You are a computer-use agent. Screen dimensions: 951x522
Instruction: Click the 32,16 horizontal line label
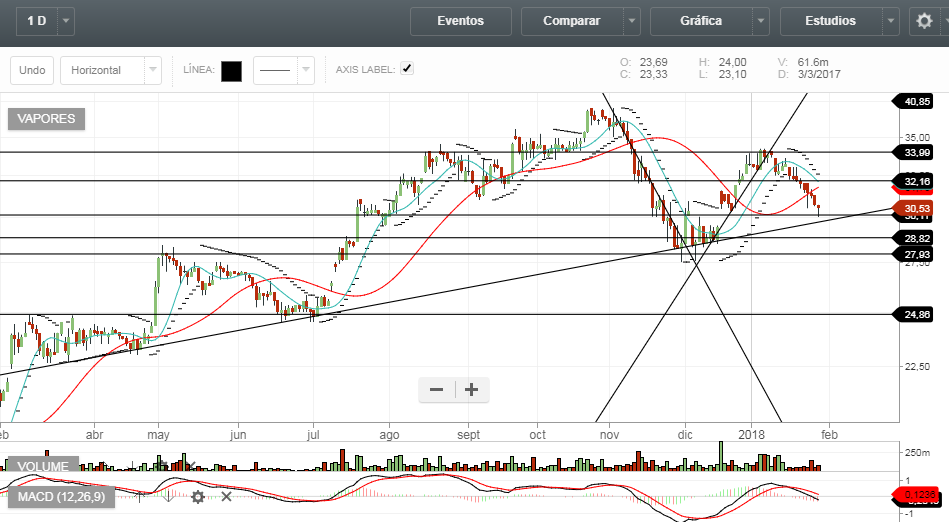(914, 182)
